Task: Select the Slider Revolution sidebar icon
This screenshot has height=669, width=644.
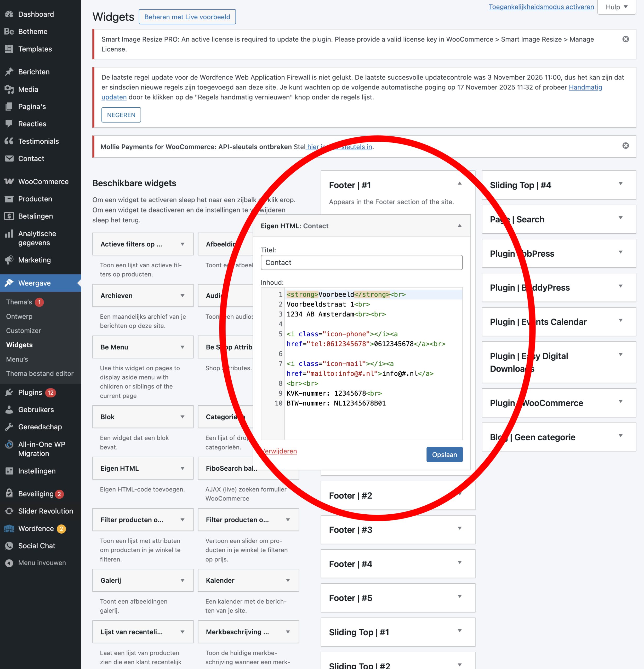Action: (9, 511)
